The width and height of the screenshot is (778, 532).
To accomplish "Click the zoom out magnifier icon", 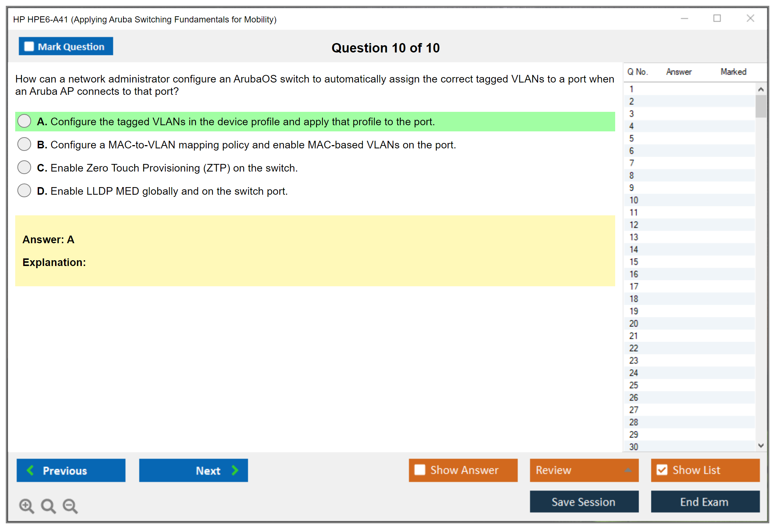I will coord(70,506).
